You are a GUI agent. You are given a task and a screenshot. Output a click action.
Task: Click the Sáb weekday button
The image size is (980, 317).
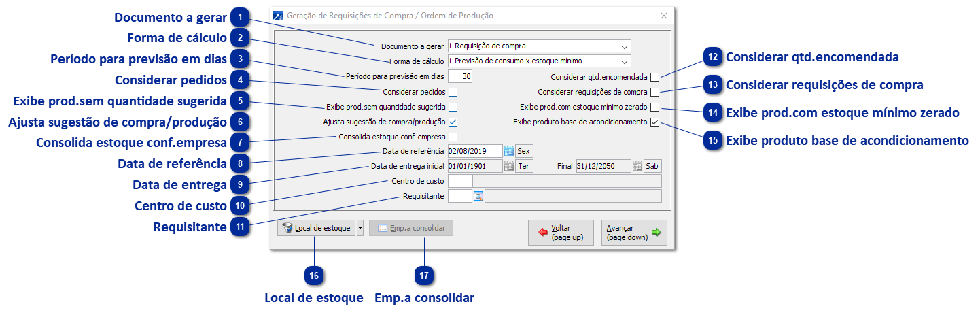click(x=652, y=166)
